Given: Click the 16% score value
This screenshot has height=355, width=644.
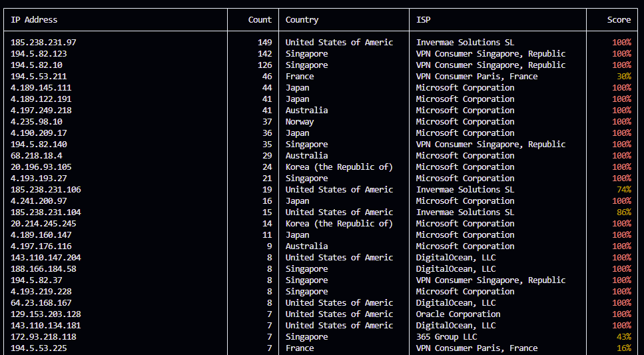Looking at the screenshot, I should [624, 348].
